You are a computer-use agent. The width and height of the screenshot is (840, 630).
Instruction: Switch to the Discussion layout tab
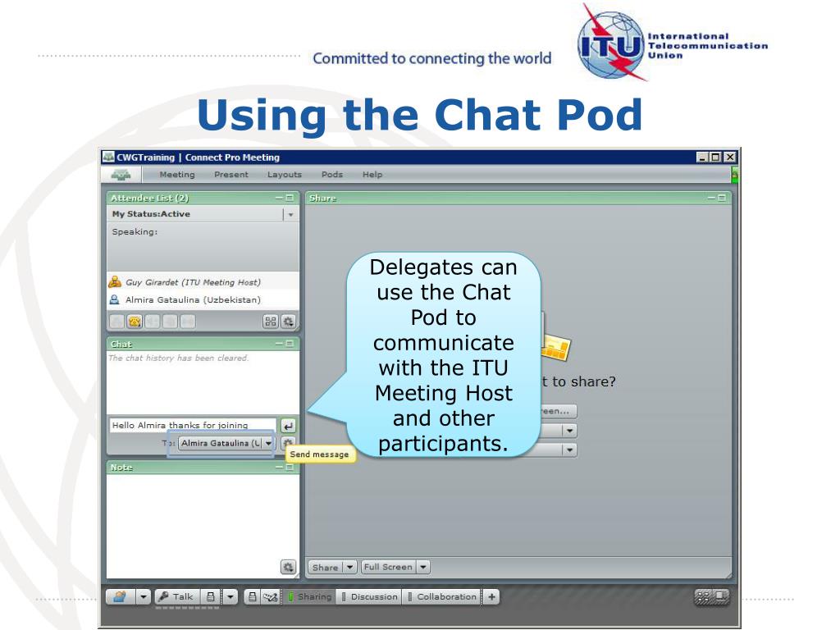point(370,596)
